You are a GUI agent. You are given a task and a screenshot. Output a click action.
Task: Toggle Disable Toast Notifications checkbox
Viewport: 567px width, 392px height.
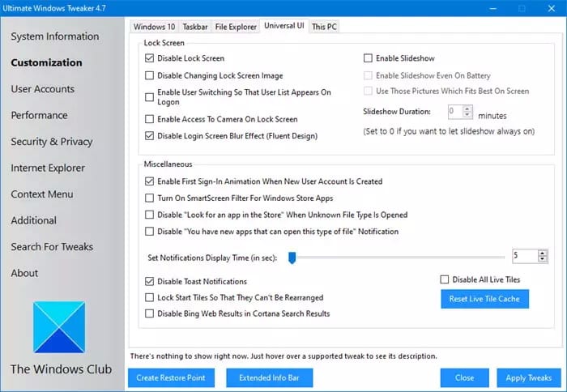[x=149, y=281]
